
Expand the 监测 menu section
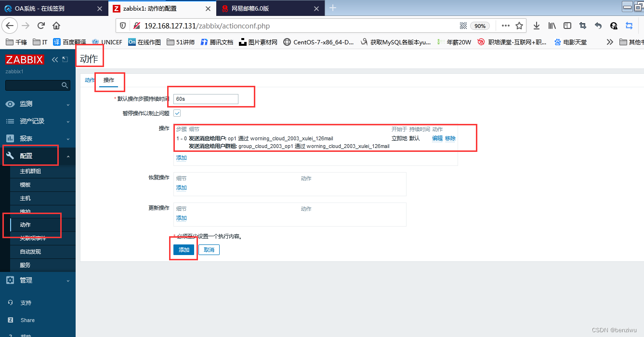(38, 104)
